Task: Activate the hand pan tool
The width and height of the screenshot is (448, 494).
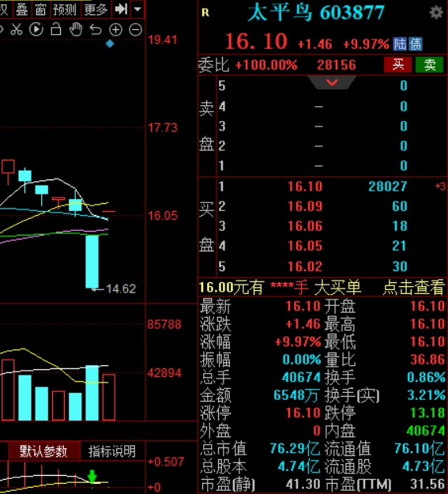Action: 76,29
